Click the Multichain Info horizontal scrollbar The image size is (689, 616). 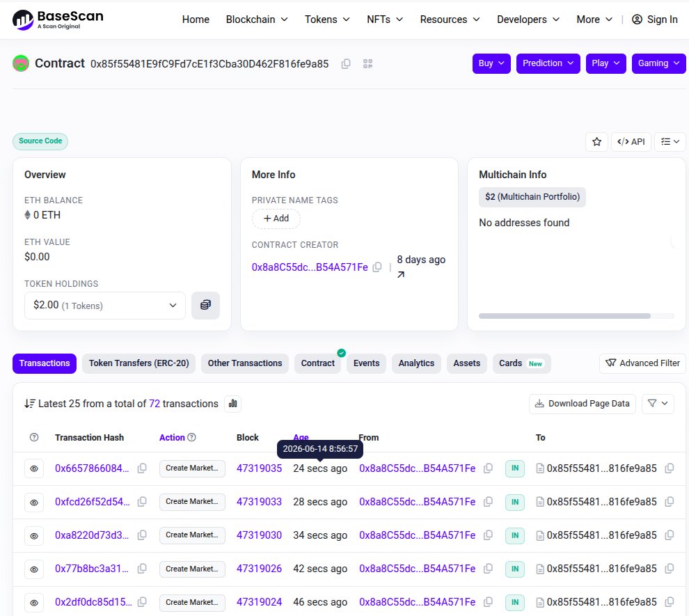tap(564, 316)
